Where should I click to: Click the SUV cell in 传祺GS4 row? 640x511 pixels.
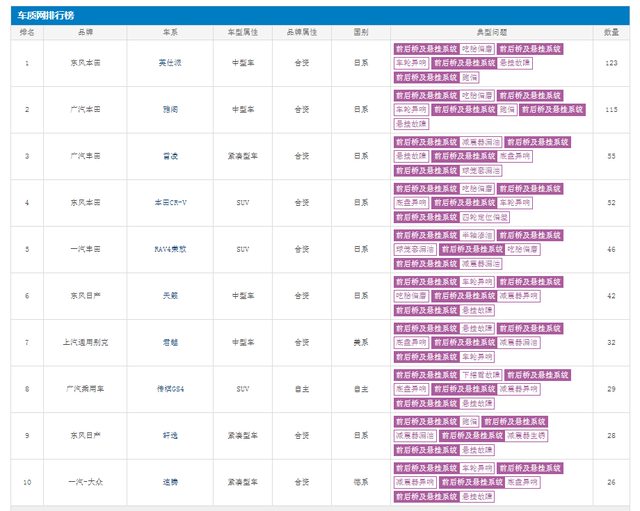[242, 389]
